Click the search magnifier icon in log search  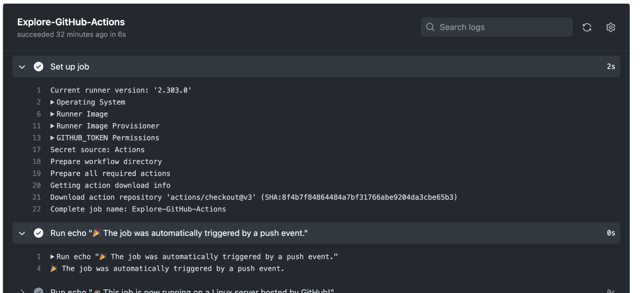click(430, 27)
